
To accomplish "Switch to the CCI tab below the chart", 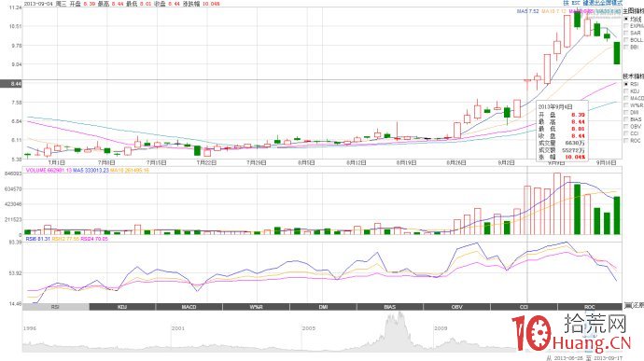I will coord(524,307).
